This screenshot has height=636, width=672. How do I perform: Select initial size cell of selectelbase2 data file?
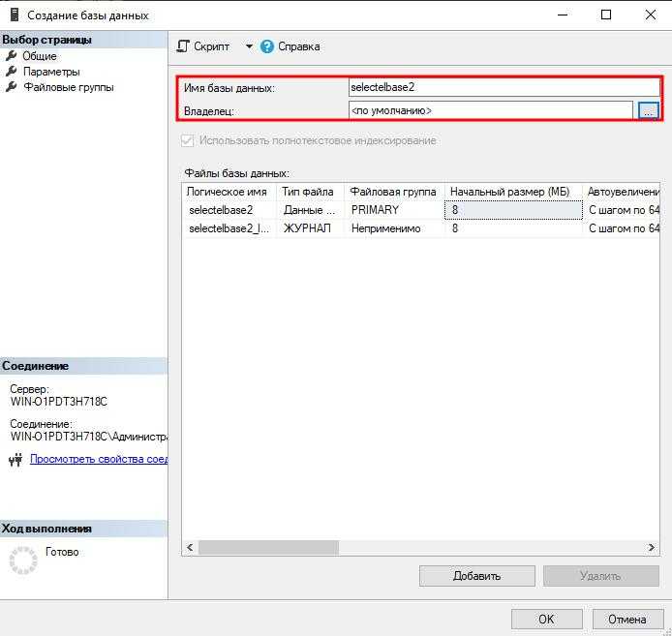511,209
